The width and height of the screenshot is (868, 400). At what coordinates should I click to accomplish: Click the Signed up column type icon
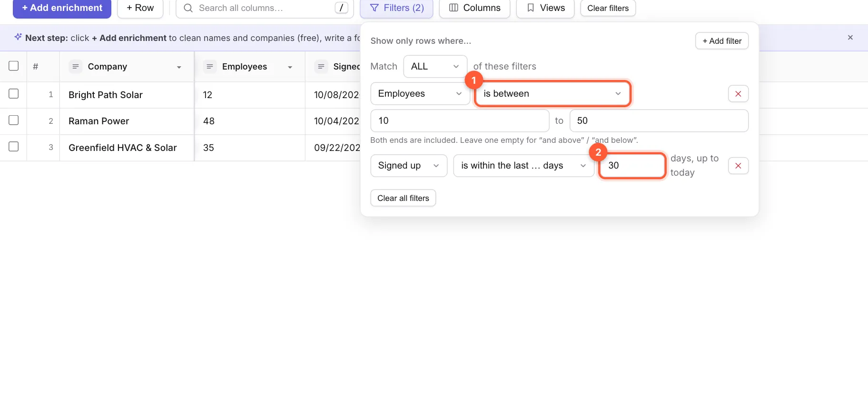click(321, 67)
